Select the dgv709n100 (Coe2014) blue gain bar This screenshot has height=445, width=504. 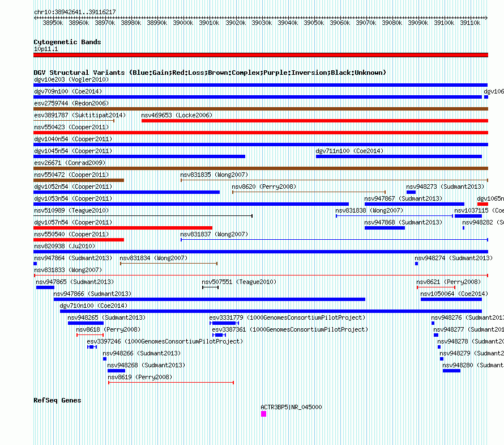tap(258, 97)
